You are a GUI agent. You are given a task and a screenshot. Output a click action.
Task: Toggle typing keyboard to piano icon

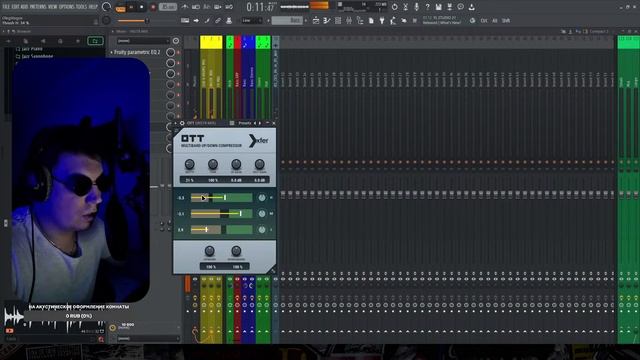tap(185, 20)
